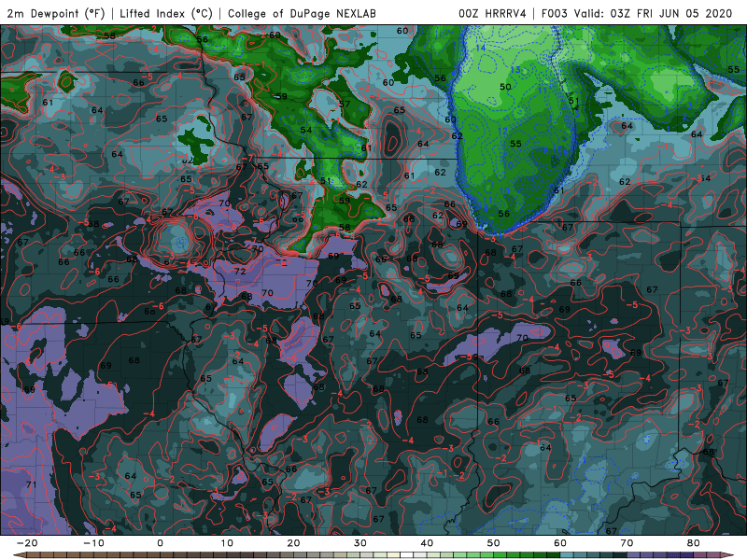Click the 70 label below the map
This screenshot has height=560, width=747.
[x=627, y=543]
